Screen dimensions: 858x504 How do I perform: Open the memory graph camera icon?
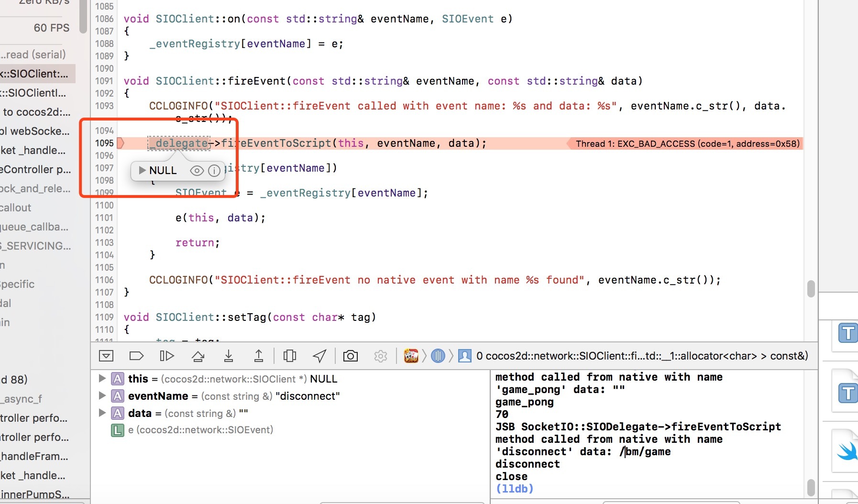click(350, 356)
